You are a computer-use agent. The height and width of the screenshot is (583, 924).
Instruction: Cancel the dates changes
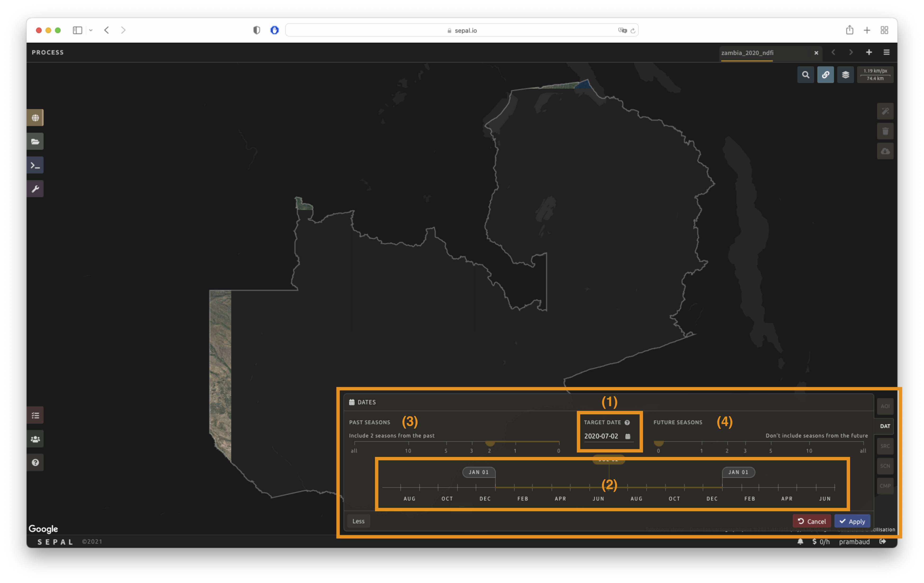coord(811,521)
